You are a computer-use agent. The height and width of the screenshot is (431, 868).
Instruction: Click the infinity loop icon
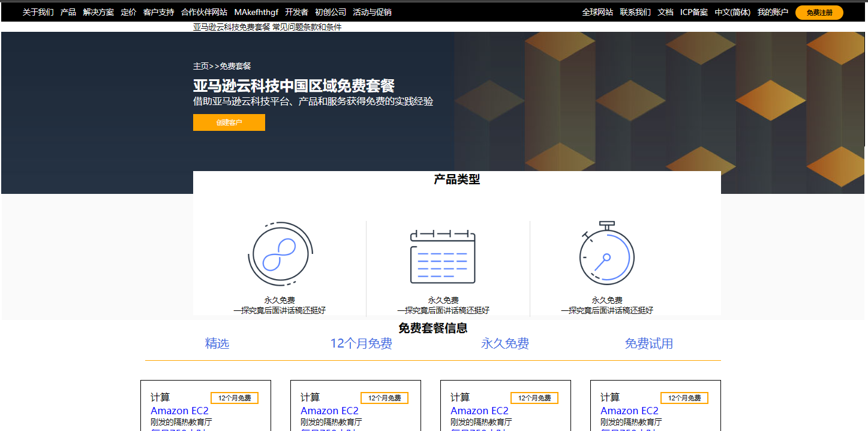280,255
